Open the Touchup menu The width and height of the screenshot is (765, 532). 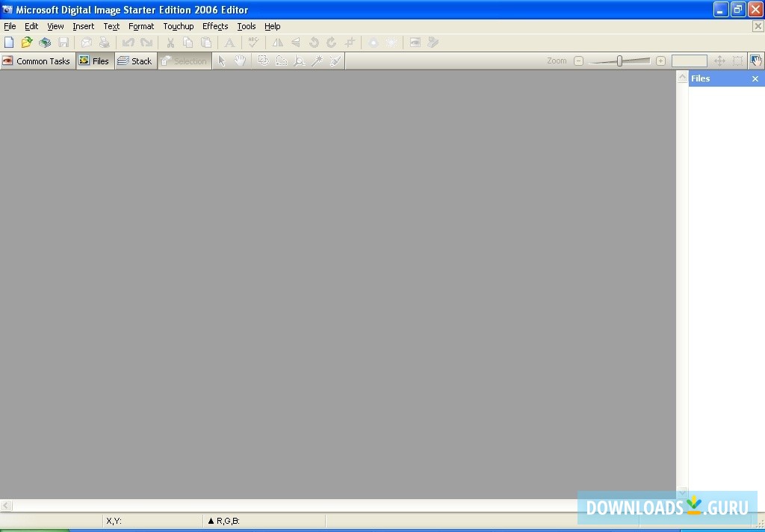tap(178, 26)
